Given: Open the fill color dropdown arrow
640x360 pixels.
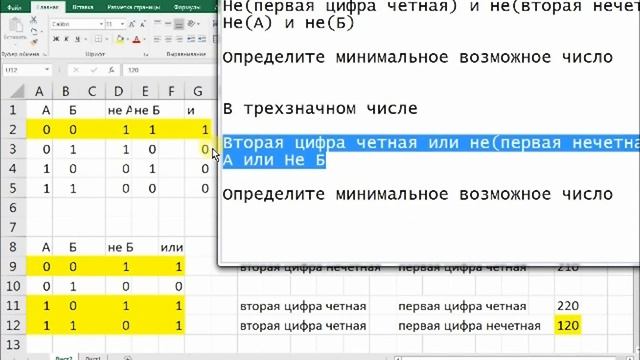Looking at the screenshot, I should point(128,39).
